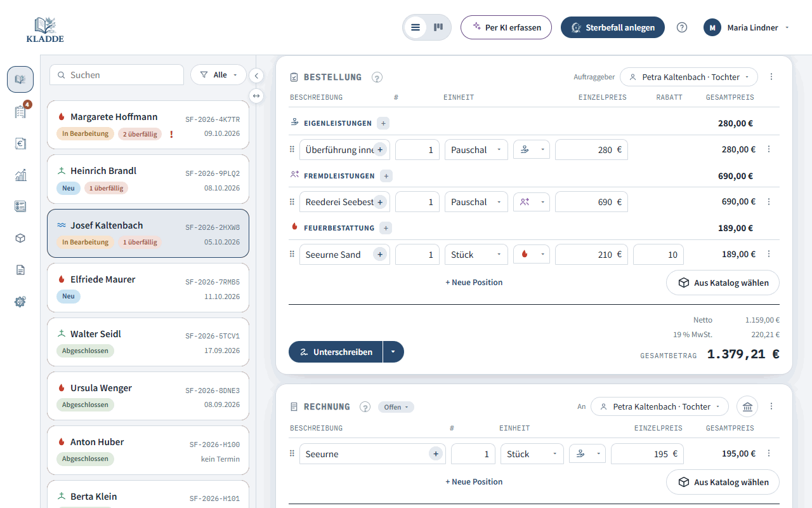Click Aus Katalog wählen in Bestellung

pyautogui.click(x=723, y=283)
